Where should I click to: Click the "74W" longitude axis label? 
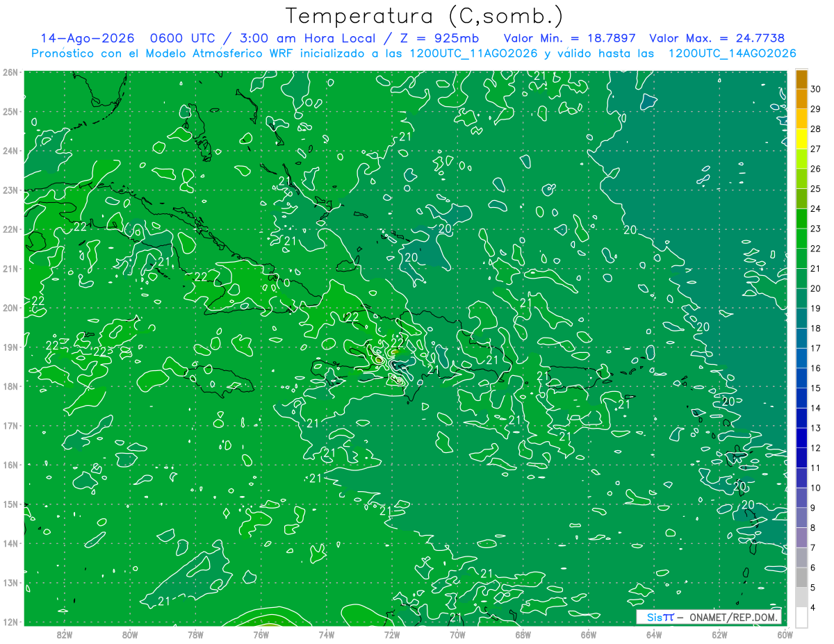327,636
